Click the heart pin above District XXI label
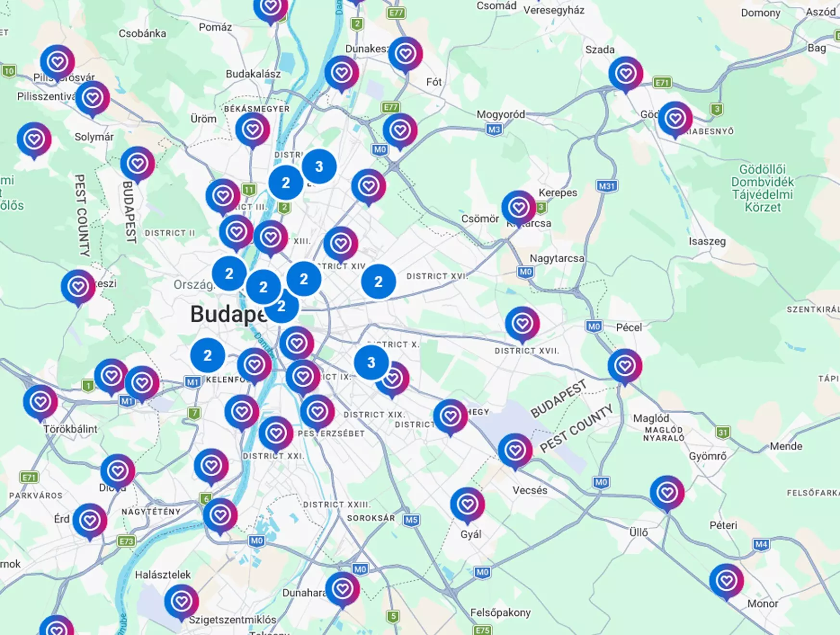Screen dimensions: 840x635 pyautogui.click(x=276, y=435)
